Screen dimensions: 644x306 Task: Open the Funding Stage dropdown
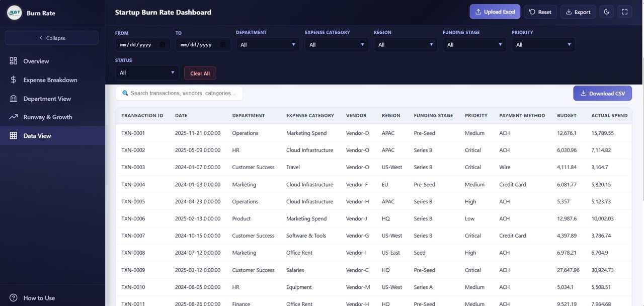point(473,44)
